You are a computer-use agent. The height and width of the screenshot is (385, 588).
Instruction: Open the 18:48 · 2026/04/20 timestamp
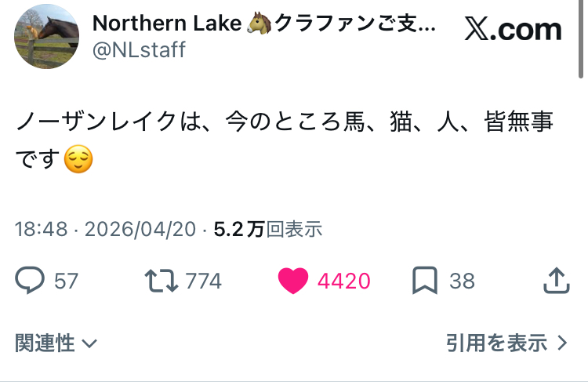click(105, 229)
